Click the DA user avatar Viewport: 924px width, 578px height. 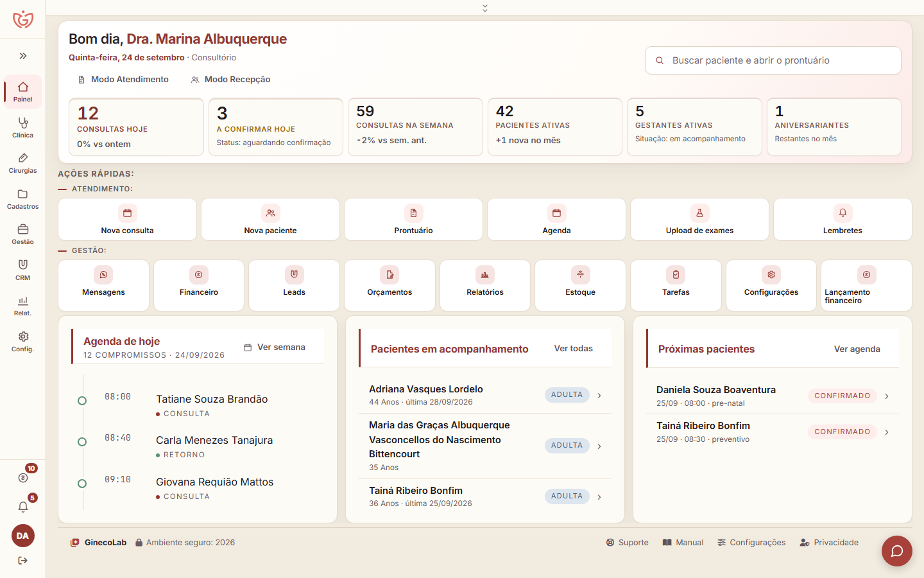[23, 536]
